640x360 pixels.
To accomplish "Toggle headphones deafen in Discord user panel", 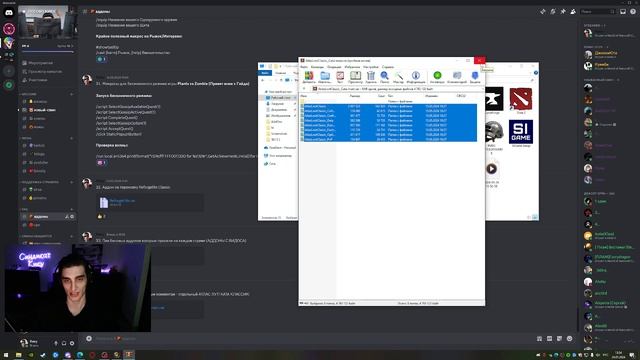I will click(64, 343).
